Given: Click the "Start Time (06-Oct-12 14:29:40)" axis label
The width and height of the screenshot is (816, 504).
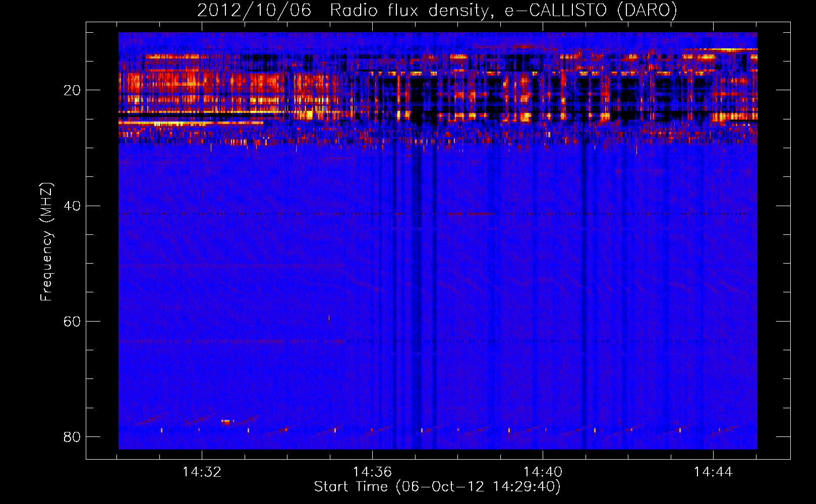Looking at the screenshot, I should click(x=437, y=487).
